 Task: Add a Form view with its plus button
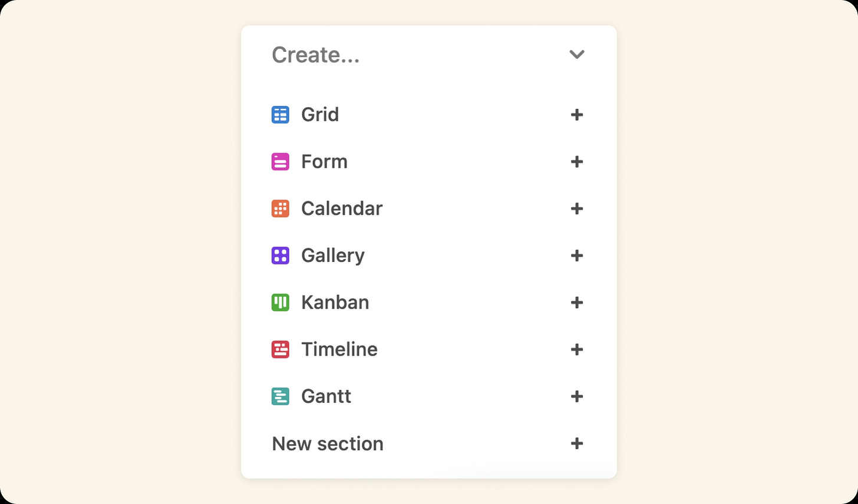point(577,161)
